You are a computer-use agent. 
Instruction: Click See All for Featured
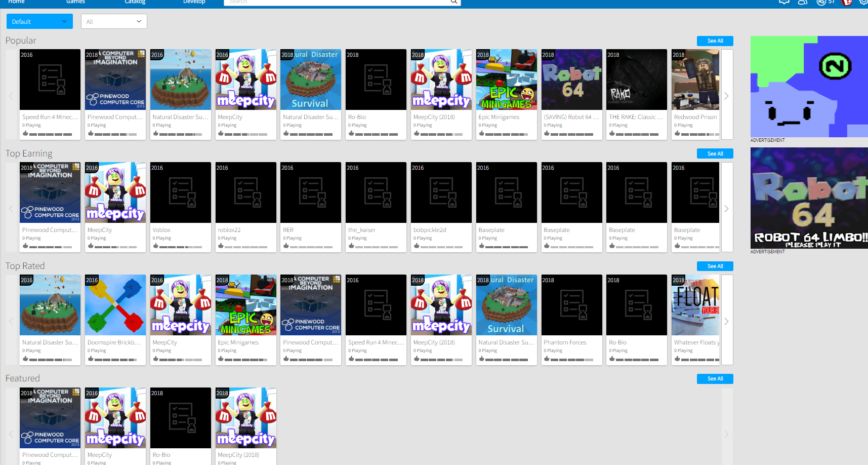(x=715, y=378)
